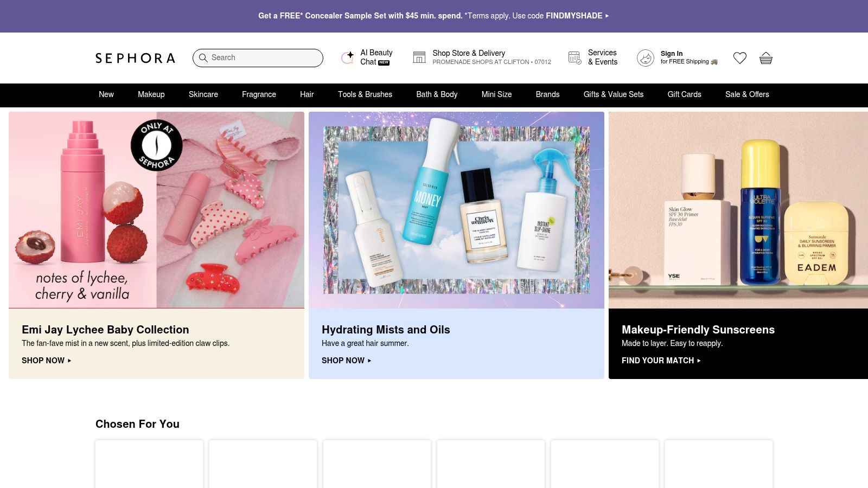Viewport: 868px width, 488px height.
Task: Click the search magnifier icon
Action: tap(203, 57)
